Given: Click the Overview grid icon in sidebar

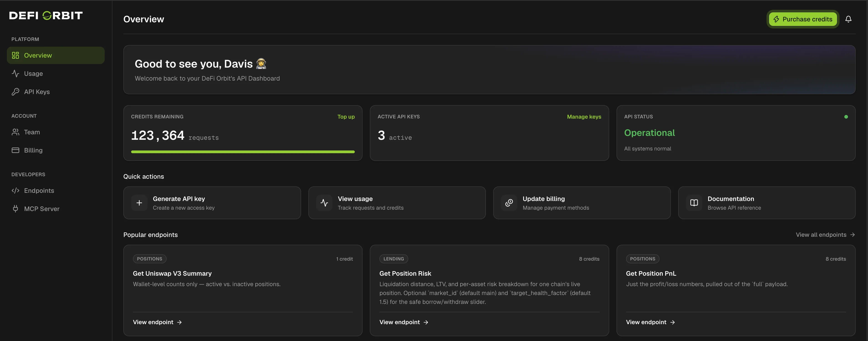Looking at the screenshot, I should click(15, 55).
